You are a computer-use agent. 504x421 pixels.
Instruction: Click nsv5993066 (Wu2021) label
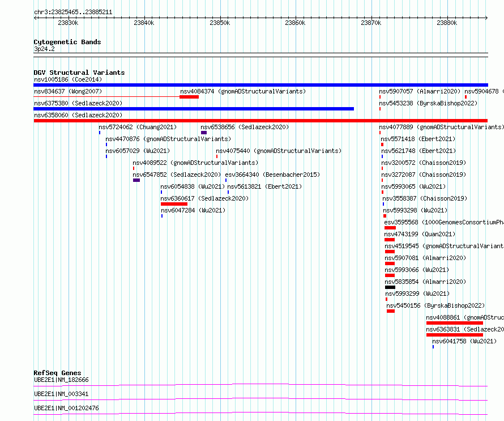[417, 270]
